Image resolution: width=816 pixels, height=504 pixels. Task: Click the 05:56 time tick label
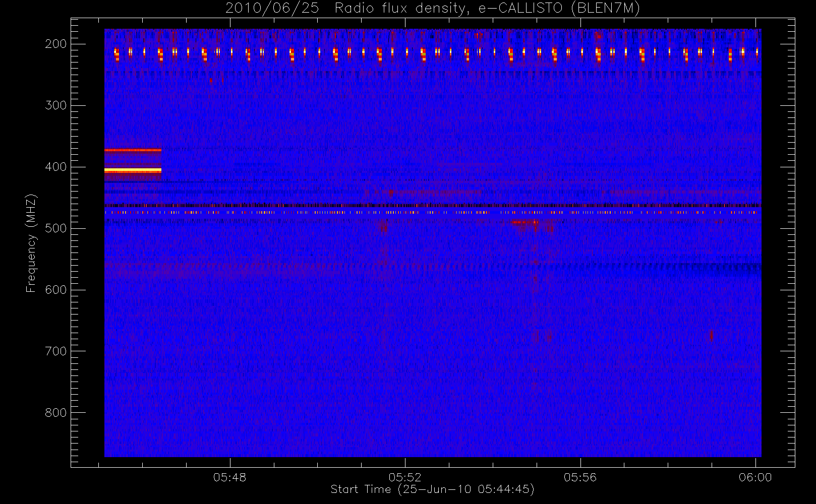(580, 477)
